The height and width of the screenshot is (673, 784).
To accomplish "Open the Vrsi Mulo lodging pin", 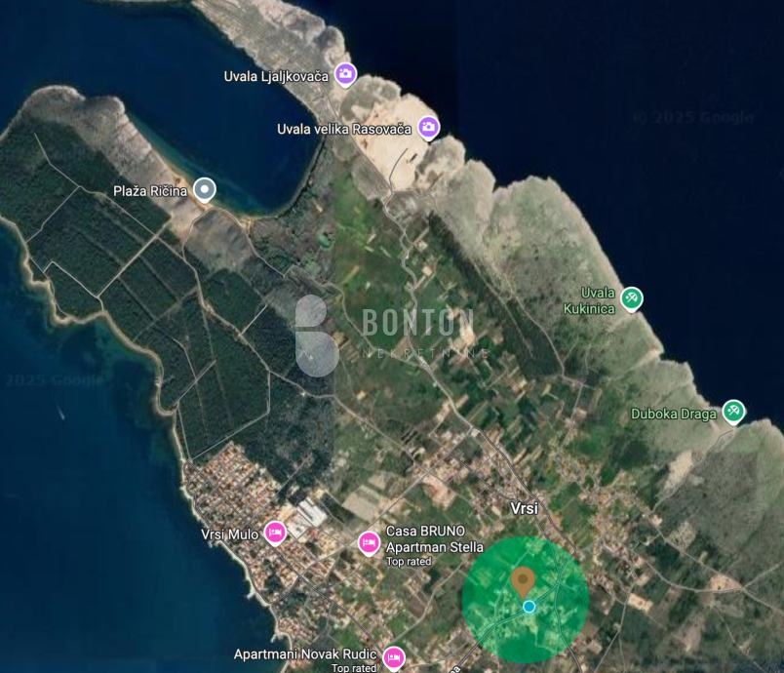I will [x=275, y=533].
